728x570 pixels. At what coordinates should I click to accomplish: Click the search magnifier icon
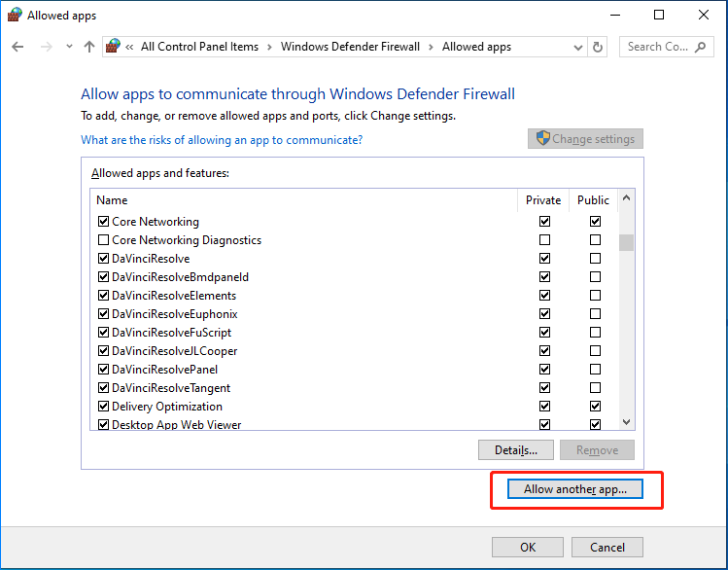tap(700, 47)
